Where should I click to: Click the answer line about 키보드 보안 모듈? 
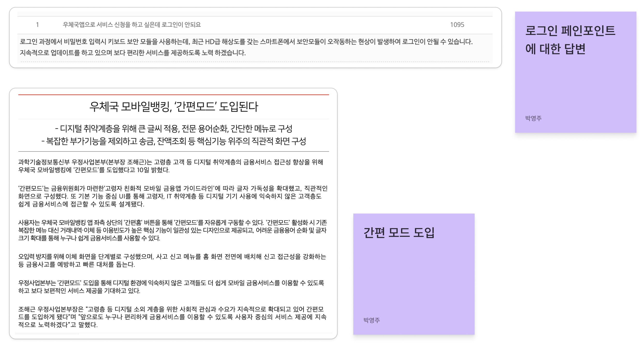[246, 42]
